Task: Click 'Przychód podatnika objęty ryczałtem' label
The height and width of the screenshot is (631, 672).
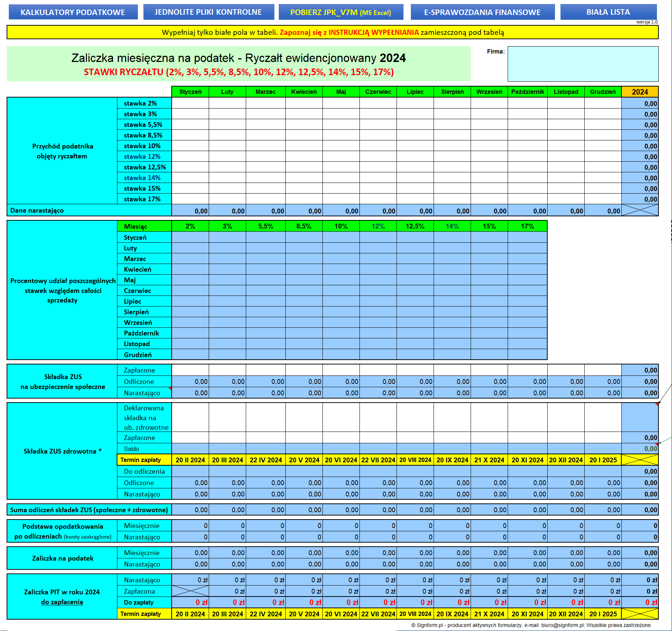Action: (63, 151)
